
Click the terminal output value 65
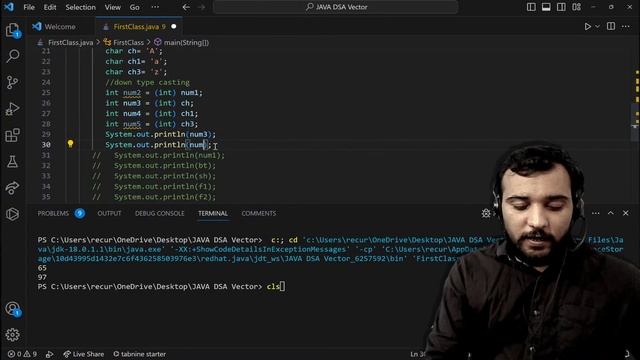[x=42, y=268]
